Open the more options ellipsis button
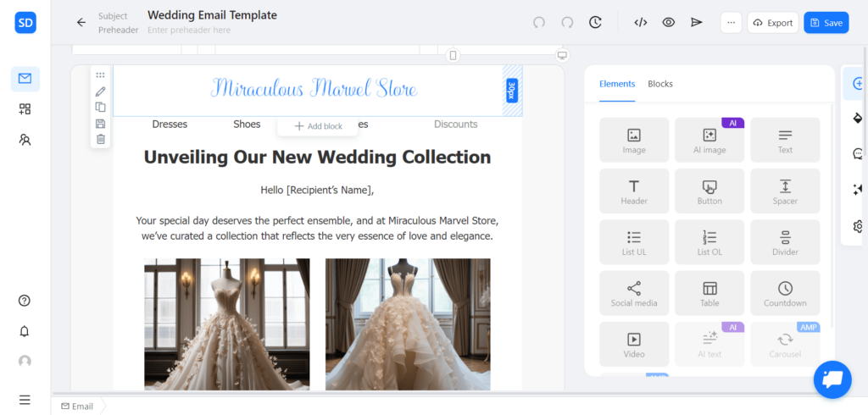The height and width of the screenshot is (415, 868). 731,23
